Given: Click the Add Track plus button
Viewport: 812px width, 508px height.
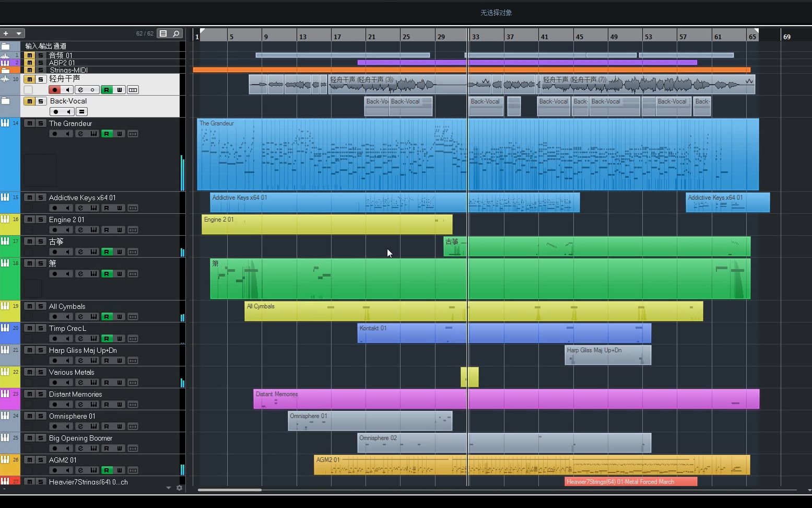Looking at the screenshot, I should pyautogui.click(x=6, y=33).
